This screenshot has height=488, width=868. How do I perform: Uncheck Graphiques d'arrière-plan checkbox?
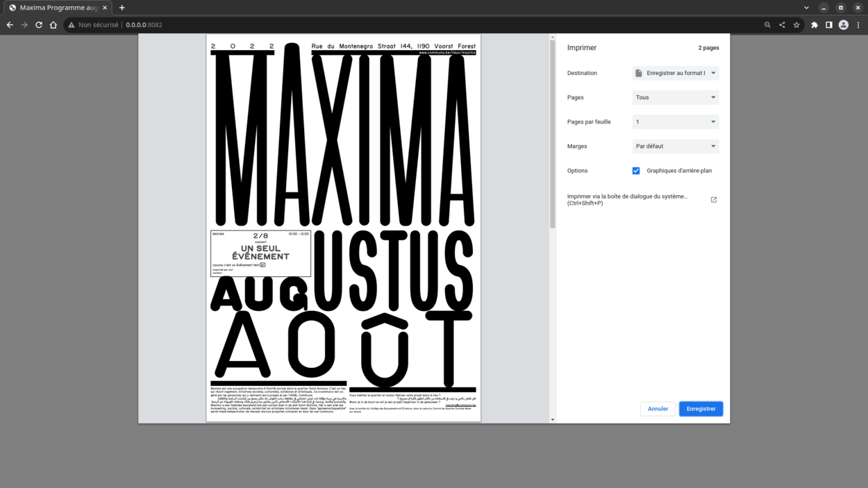pos(636,171)
